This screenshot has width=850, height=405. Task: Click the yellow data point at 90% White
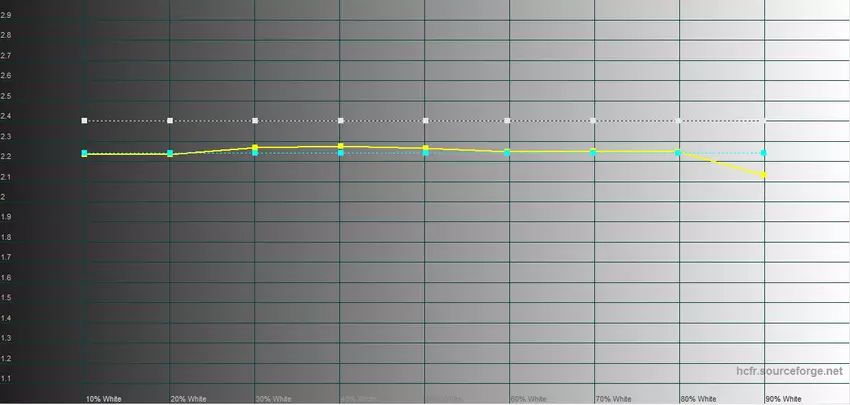click(764, 175)
